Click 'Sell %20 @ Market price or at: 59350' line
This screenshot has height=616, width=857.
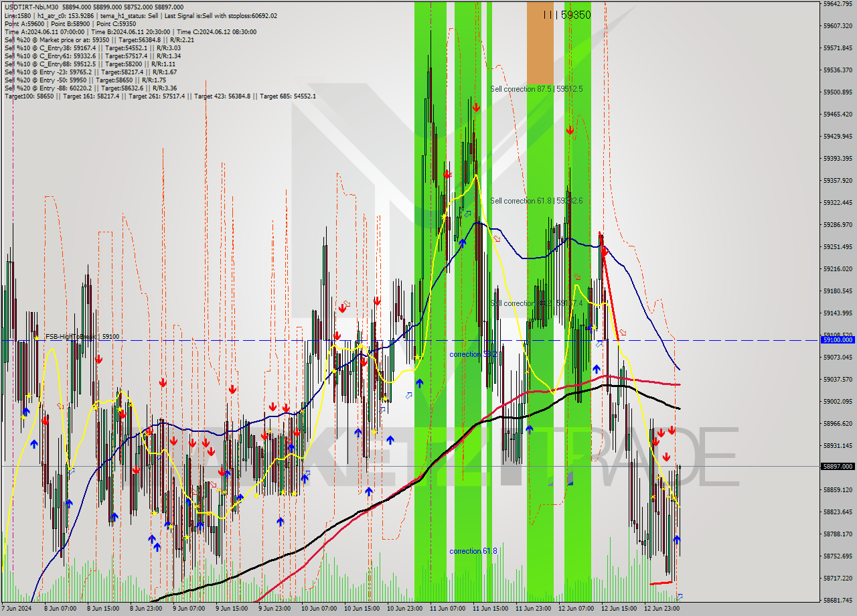(99, 40)
